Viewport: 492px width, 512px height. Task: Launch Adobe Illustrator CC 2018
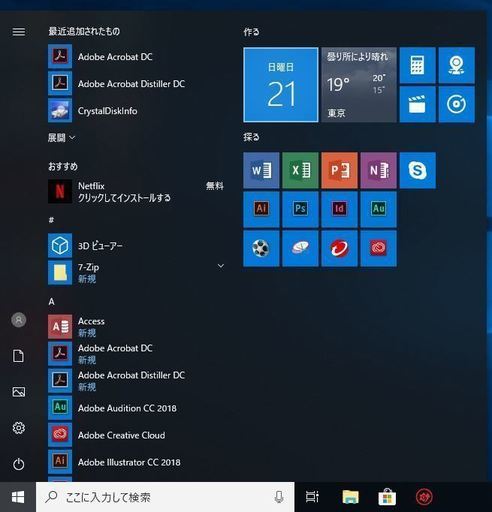137,462
